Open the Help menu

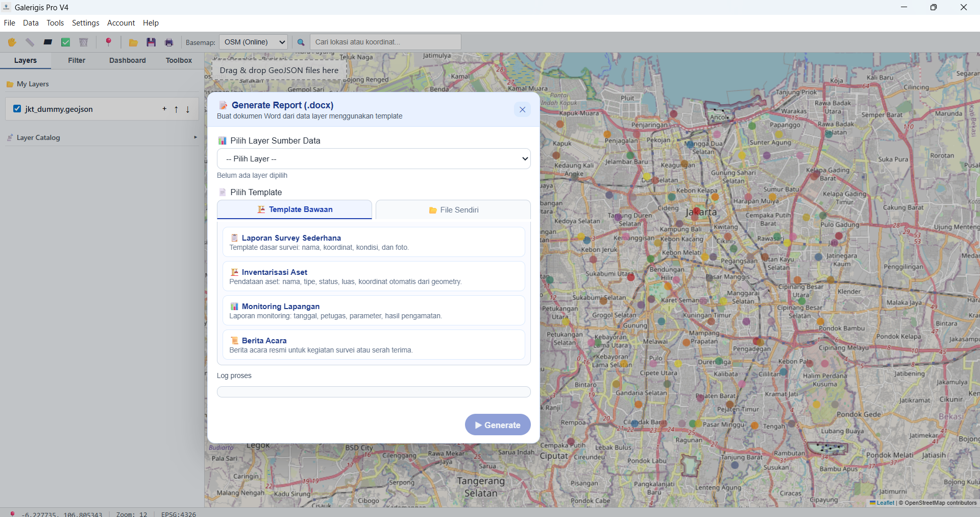tap(151, 23)
